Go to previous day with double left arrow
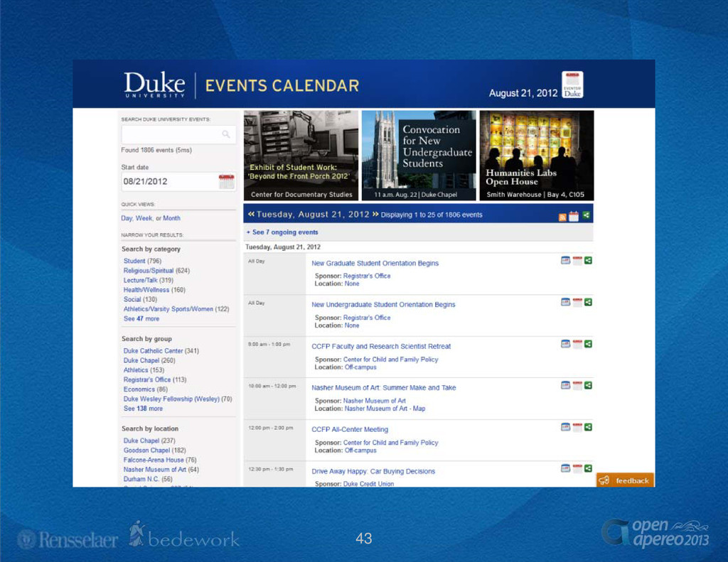Viewport: 728px width, 562px height. 251,214
